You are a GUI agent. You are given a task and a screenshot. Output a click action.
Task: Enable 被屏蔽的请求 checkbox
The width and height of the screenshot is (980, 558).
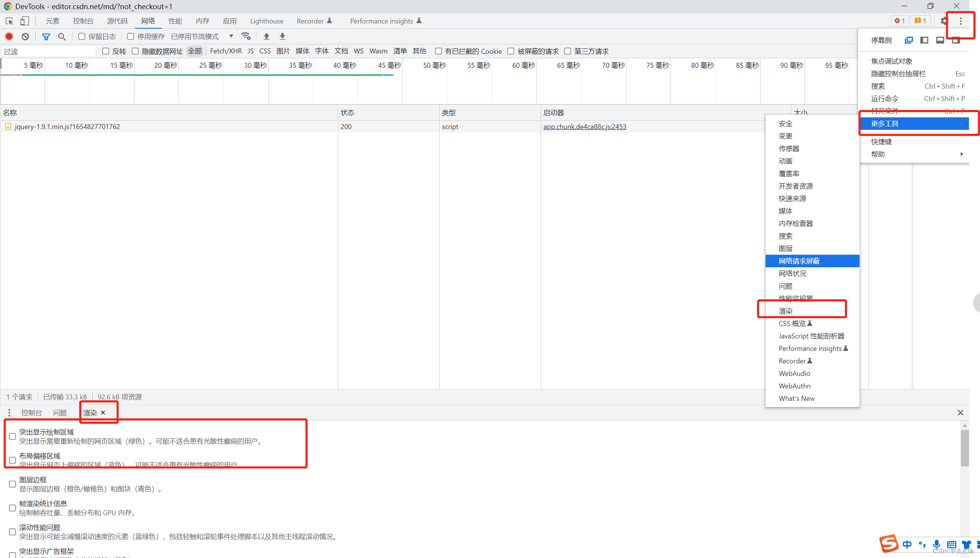pos(511,51)
